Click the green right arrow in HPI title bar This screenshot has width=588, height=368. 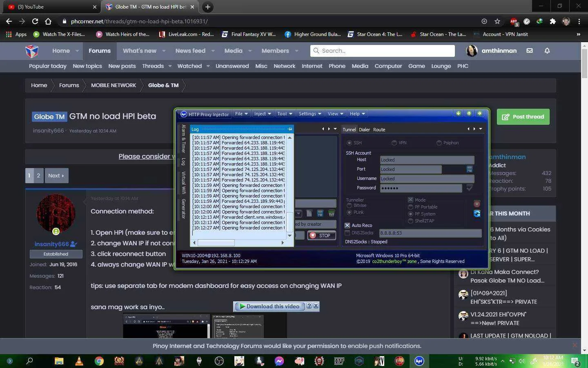click(479, 113)
